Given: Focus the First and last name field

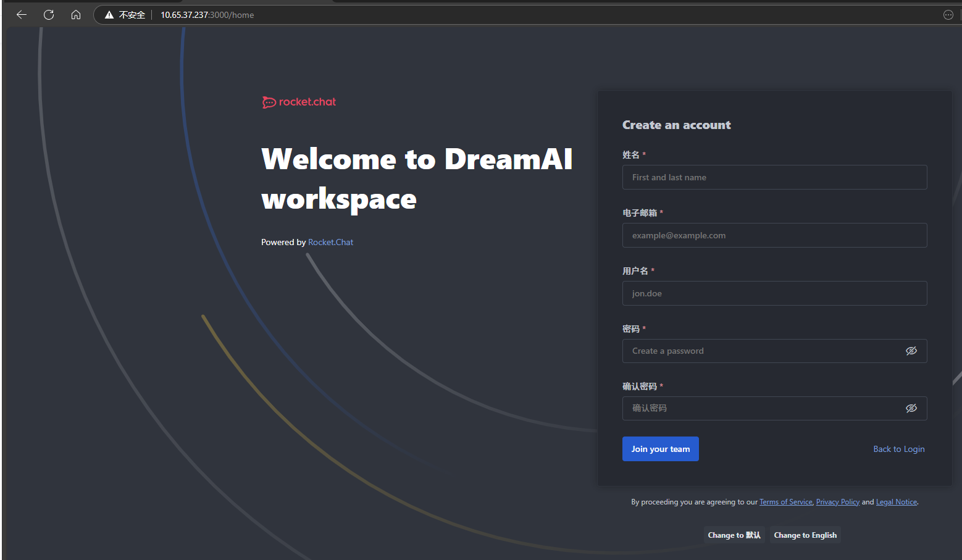Looking at the screenshot, I should pos(774,177).
